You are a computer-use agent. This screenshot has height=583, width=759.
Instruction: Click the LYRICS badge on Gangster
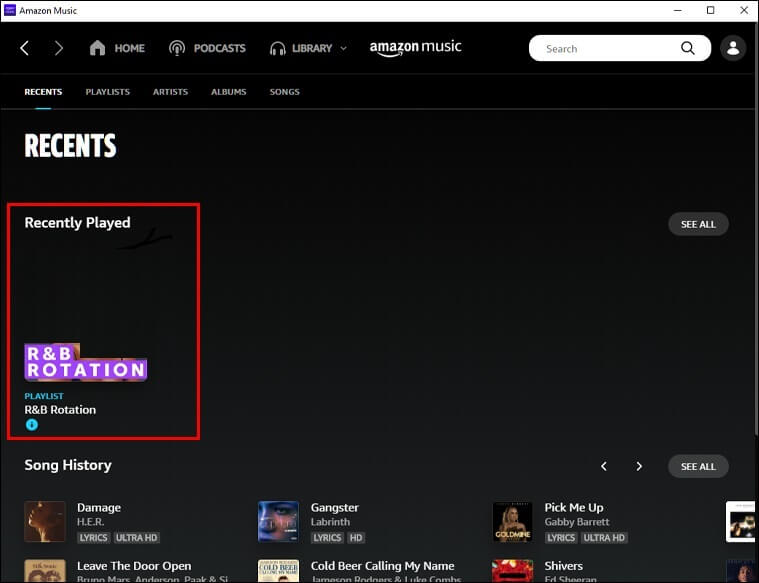(327, 537)
